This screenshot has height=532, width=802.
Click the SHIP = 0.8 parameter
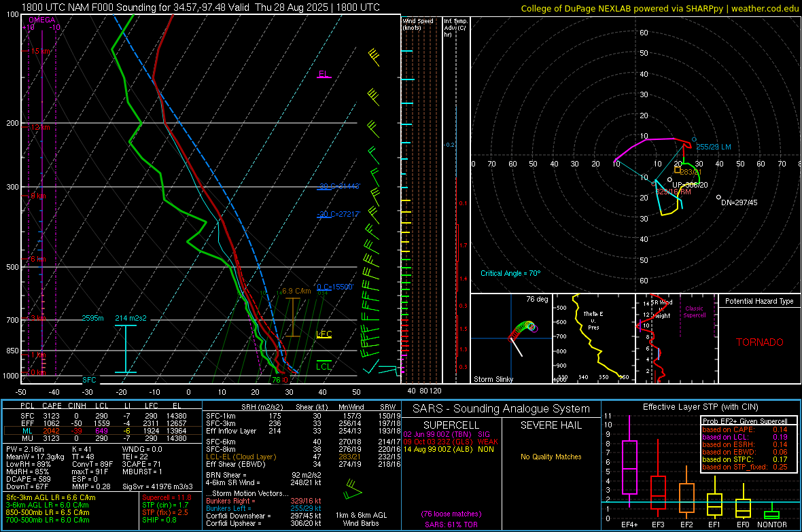coord(159,520)
